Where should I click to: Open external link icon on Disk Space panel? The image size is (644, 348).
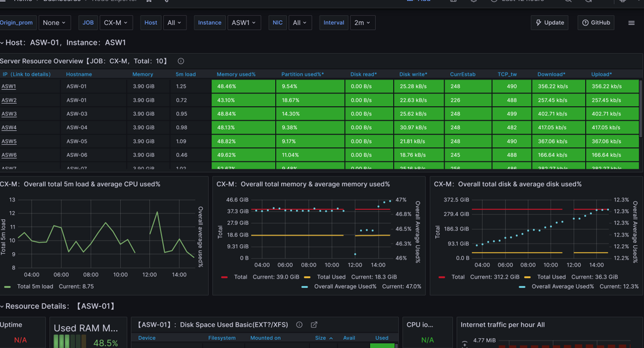tap(314, 325)
